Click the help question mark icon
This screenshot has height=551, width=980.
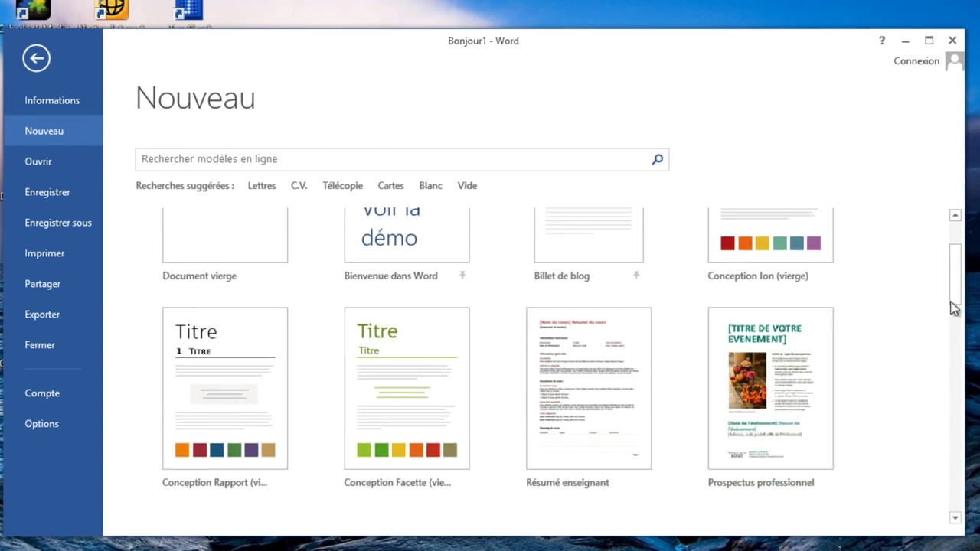tap(882, 41)
